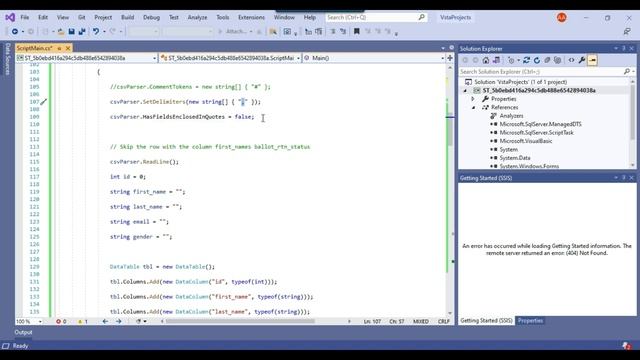
Task: Click the user account avatar icon
Action: [x=562, y=18]
